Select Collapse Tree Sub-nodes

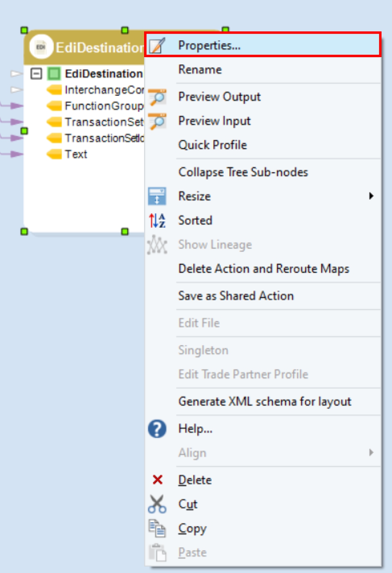pos(243,172)
